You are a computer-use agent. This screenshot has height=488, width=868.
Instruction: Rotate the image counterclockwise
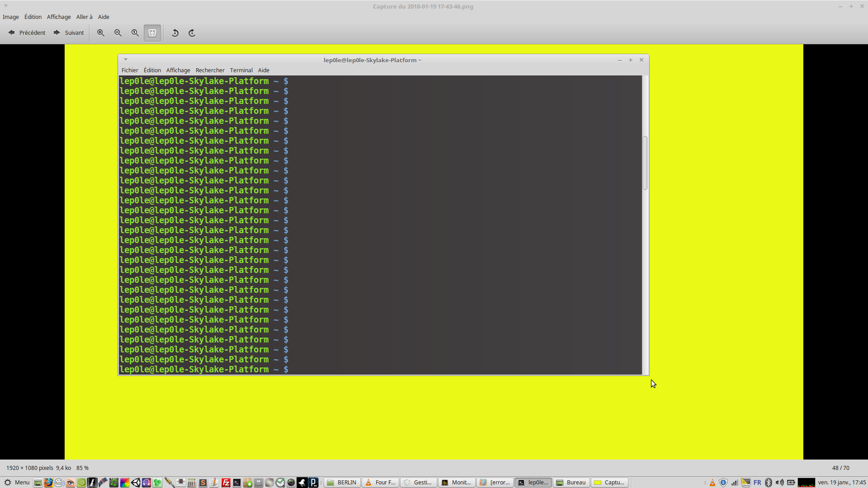click(x=175, y=33)
